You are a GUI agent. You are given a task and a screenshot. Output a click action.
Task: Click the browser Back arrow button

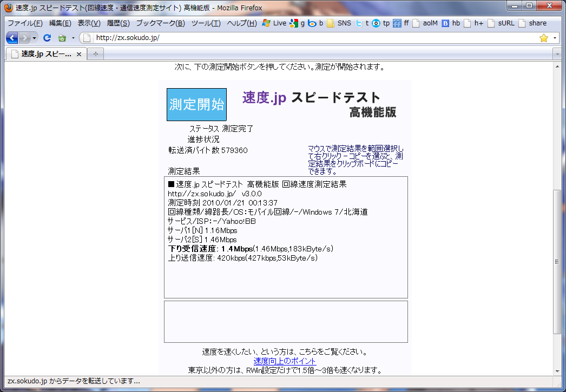11,37
